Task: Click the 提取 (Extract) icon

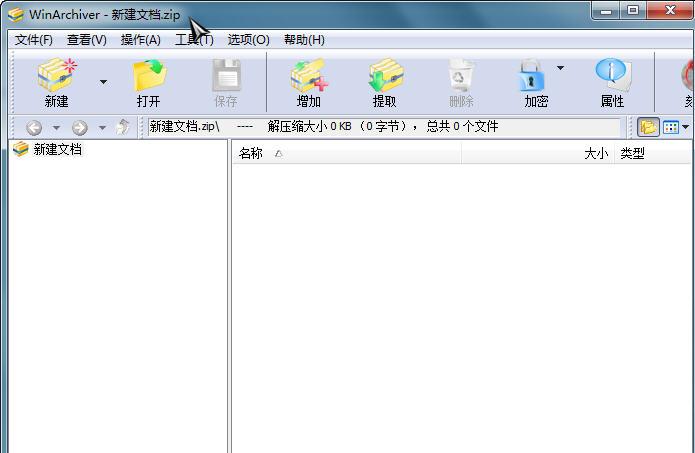Action: (x=384, y=82)
